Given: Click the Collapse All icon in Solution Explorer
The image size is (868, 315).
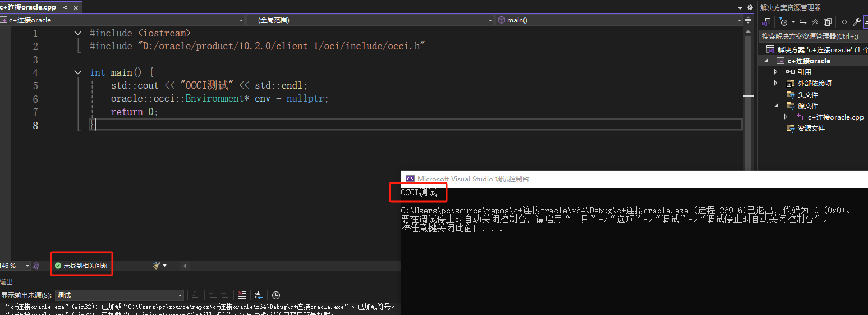Looking at the screenshot, I should 815,22.
